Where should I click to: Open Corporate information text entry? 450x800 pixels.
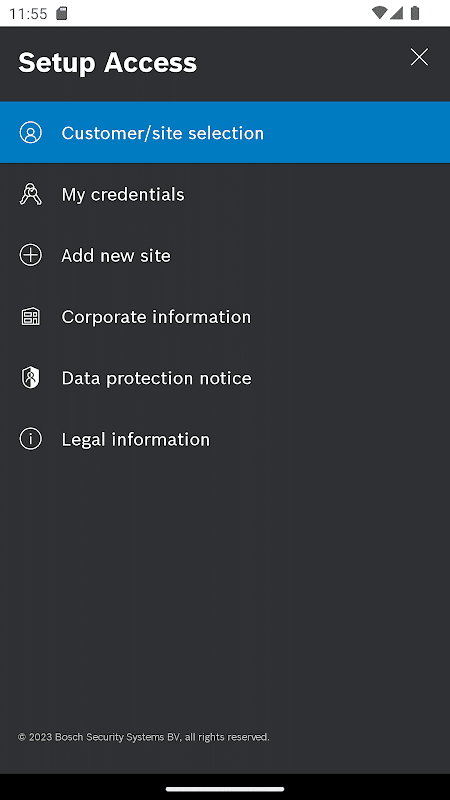pyautogui.click(x=156, y=317)
